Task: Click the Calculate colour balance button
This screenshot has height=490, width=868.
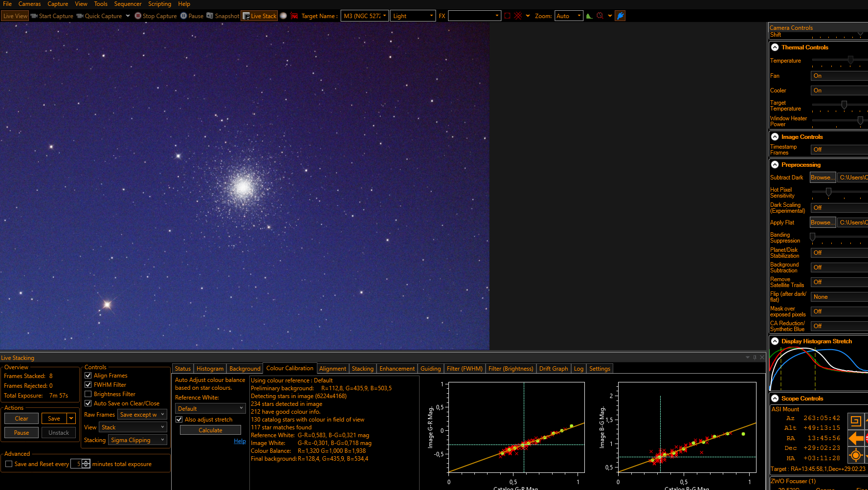Action: 210,430
